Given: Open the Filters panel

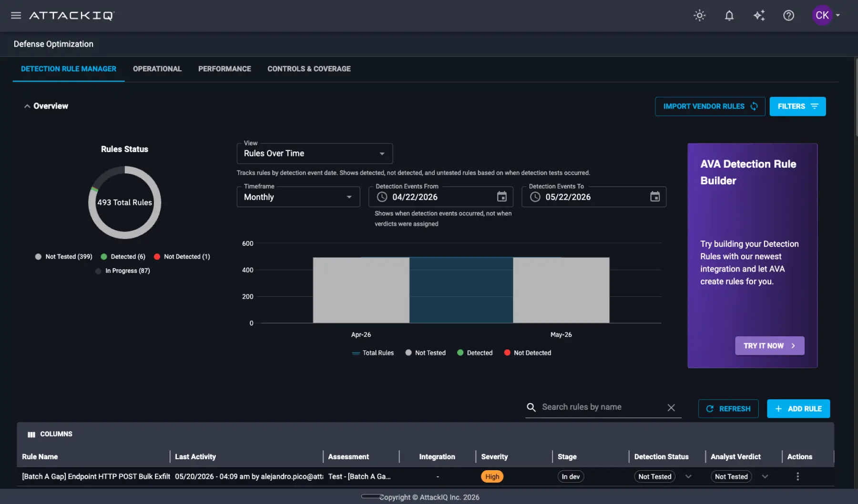Looking at the screenshot, I should pyautogui.click(x=797, y=106).
